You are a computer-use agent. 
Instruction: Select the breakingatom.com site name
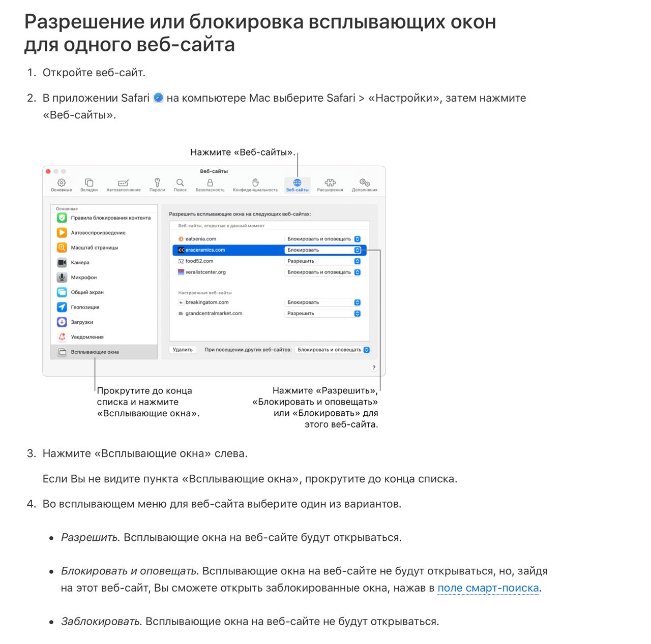pyautogui.click(x=207, y=302)
